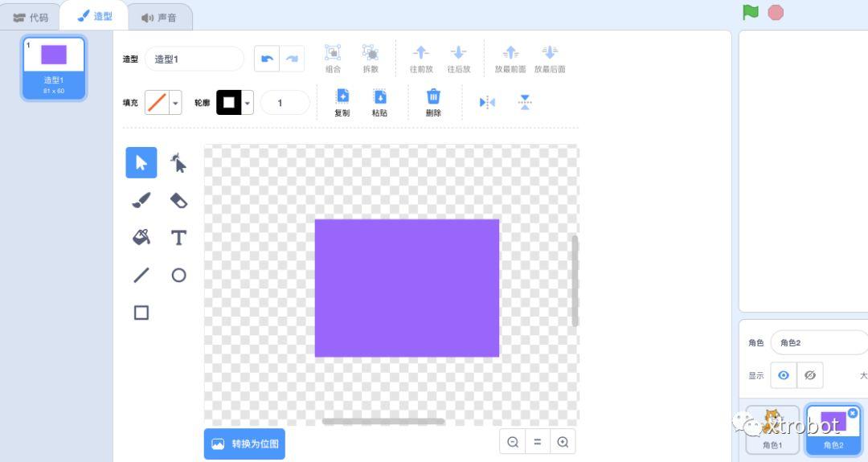
Task: Click the delete (删除) trash icon
Action: click(x=433, y=102)
